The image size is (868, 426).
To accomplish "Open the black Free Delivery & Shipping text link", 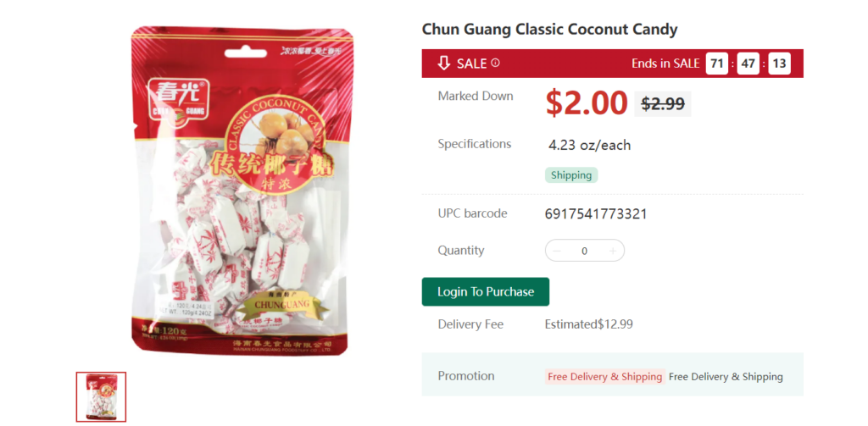I will [726, 377].
